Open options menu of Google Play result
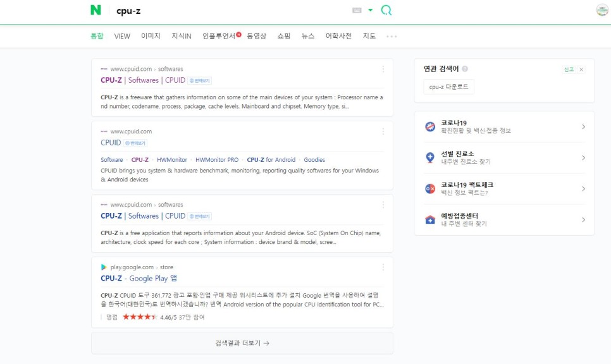Screen dimensions: 611x364 (383, 267)
